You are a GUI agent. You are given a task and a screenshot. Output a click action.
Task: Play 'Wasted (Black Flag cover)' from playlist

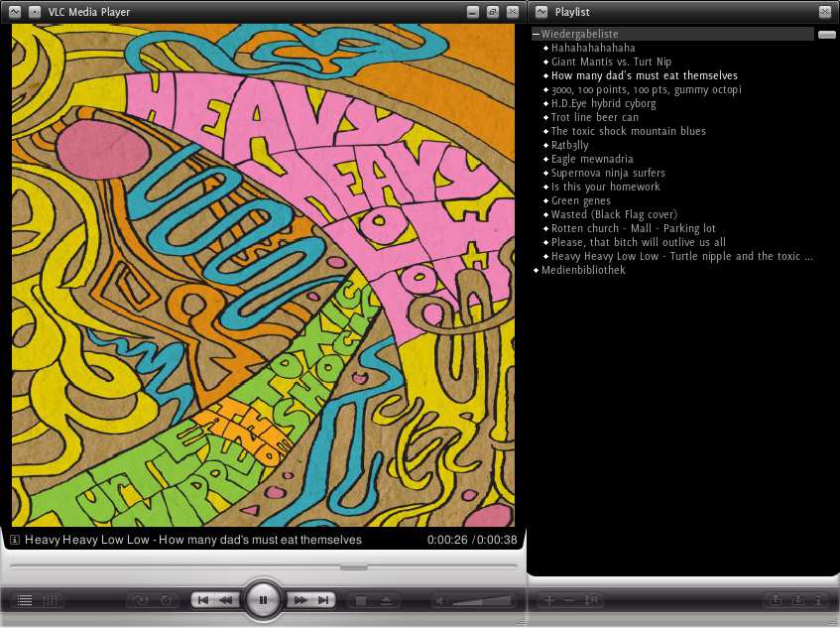614,214
